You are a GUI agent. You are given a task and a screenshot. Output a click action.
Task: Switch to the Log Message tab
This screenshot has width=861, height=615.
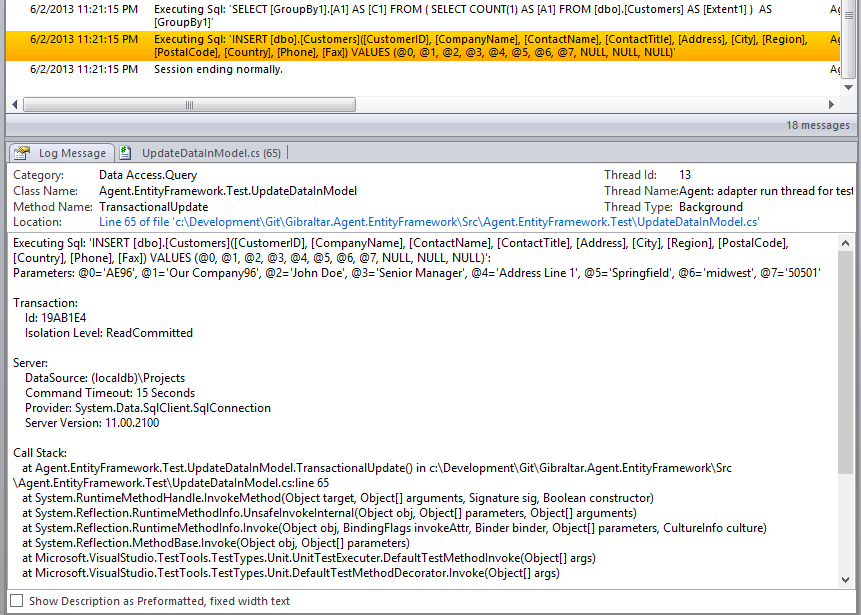(71, 153)
